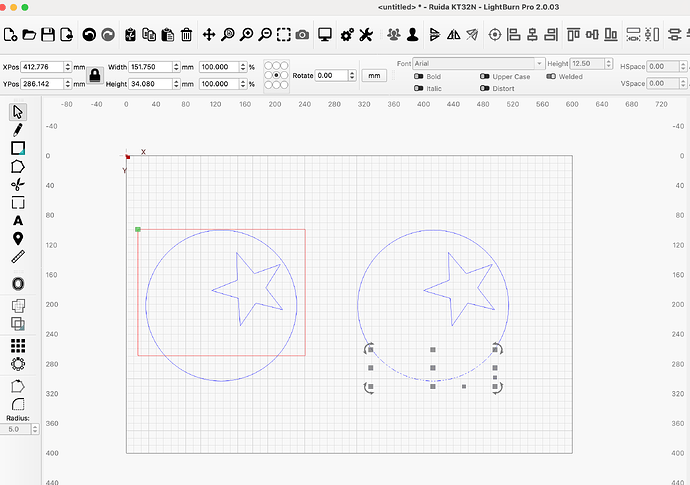Click the Width value stepper arrows
Viewport: 690px width, 485px height.
click(174, 67)
